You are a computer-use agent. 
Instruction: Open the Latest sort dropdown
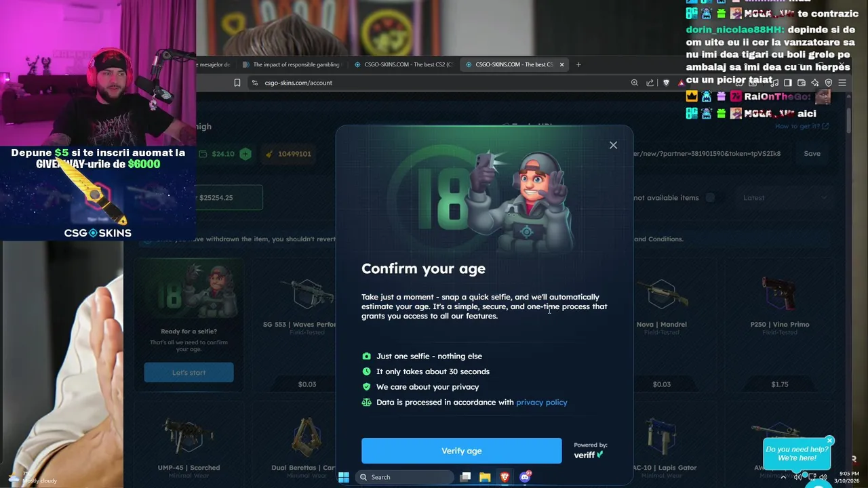point(785,198)
